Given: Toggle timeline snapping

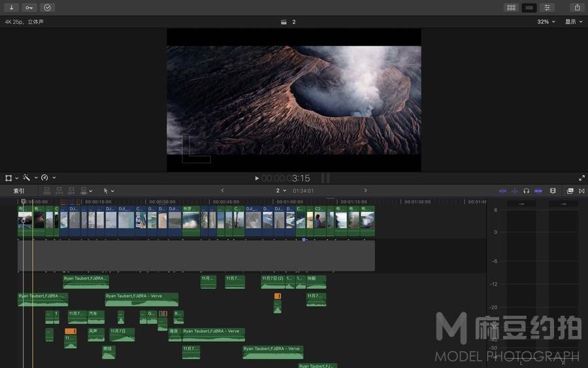Looking at the screenshot, I should click(538, 191).
